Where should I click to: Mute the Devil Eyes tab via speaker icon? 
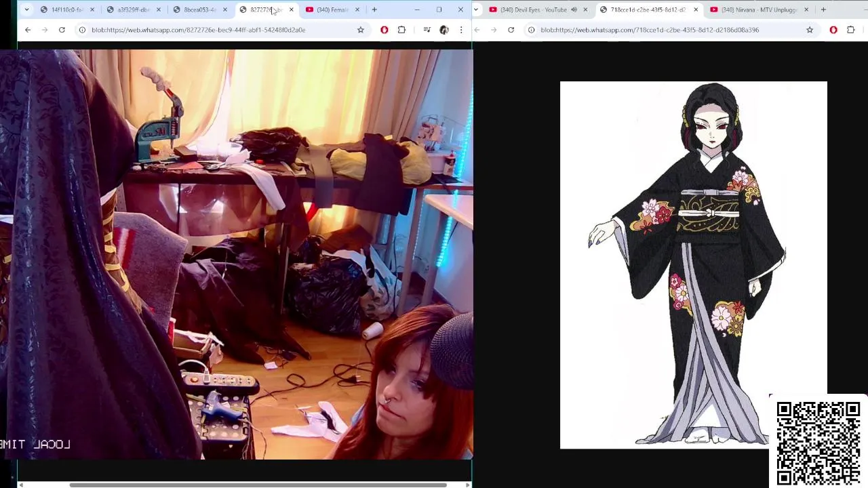[x=574, y=9]
